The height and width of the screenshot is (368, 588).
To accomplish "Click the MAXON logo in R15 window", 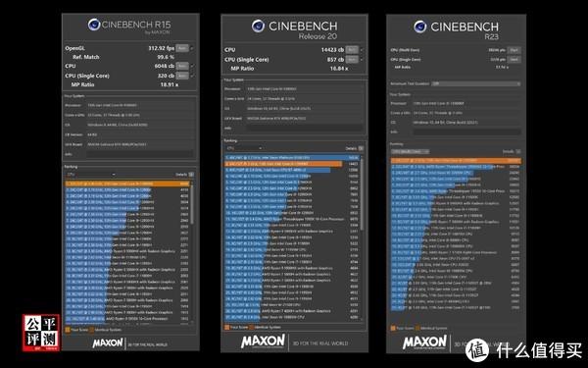I will click(x=108, y=342).
